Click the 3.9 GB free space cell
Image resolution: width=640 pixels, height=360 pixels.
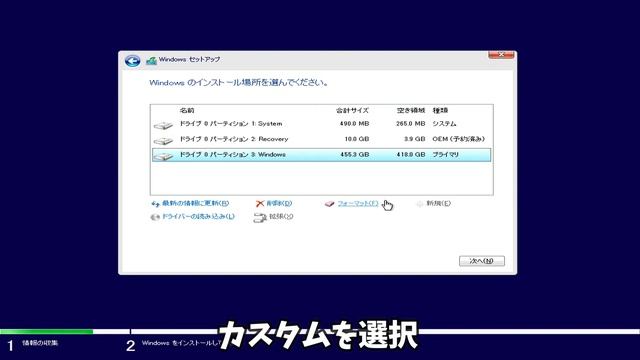point(415,139)
